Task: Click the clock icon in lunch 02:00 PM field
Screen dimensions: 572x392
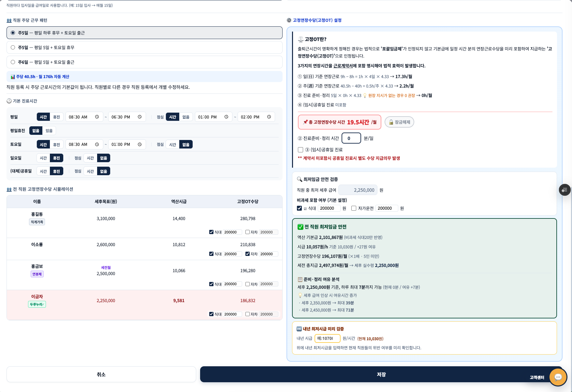Action: click(269, 117)
